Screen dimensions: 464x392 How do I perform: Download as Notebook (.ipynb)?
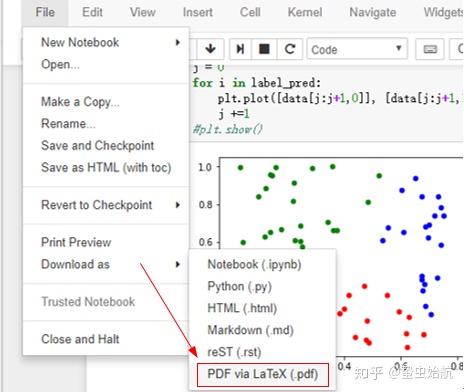point(263,264)
